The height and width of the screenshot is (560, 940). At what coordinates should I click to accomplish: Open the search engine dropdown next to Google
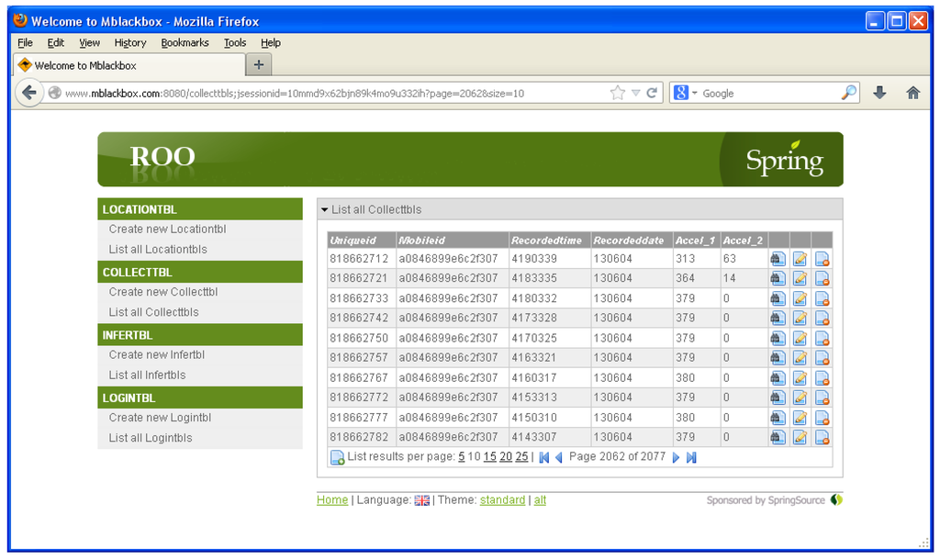click(x=695, y=94)
